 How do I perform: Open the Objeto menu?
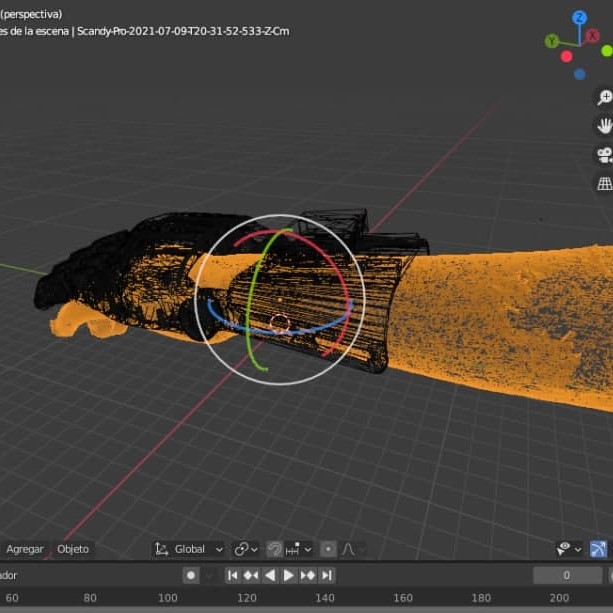(73, 549)
